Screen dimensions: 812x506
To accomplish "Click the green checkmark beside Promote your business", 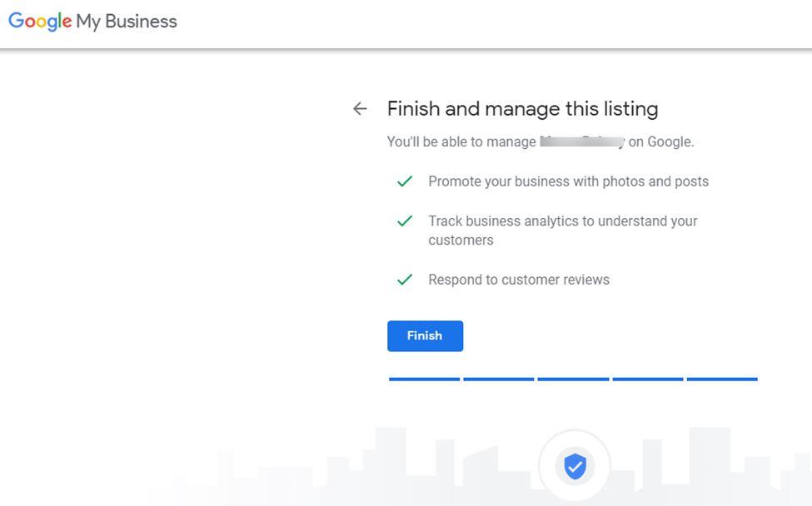I will 405,181.
